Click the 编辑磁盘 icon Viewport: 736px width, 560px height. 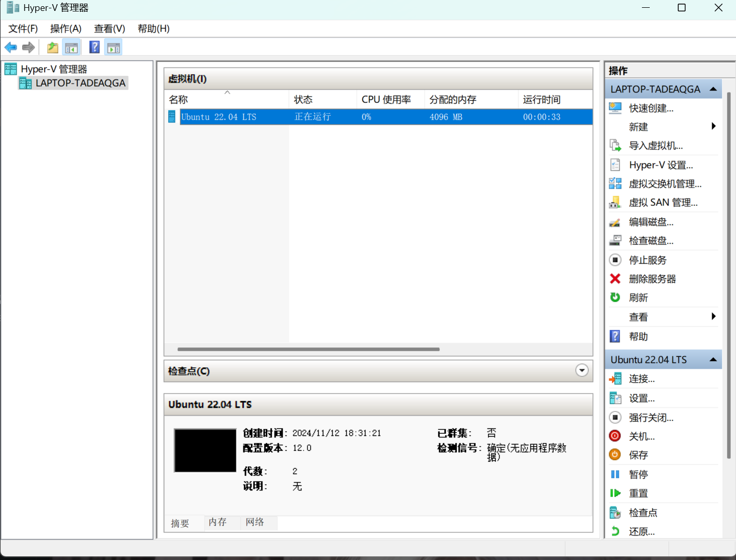click(x=615, y=222)
